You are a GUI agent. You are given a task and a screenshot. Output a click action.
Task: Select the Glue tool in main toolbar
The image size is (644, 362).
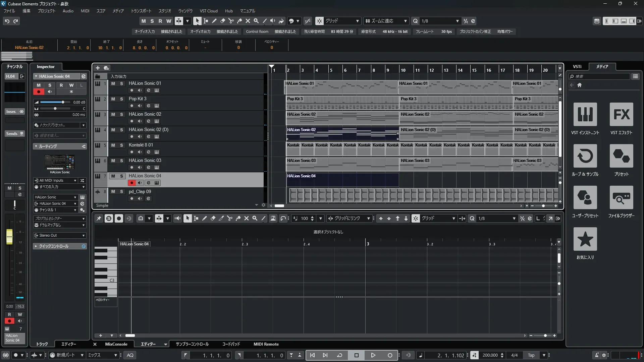point(239,21)
